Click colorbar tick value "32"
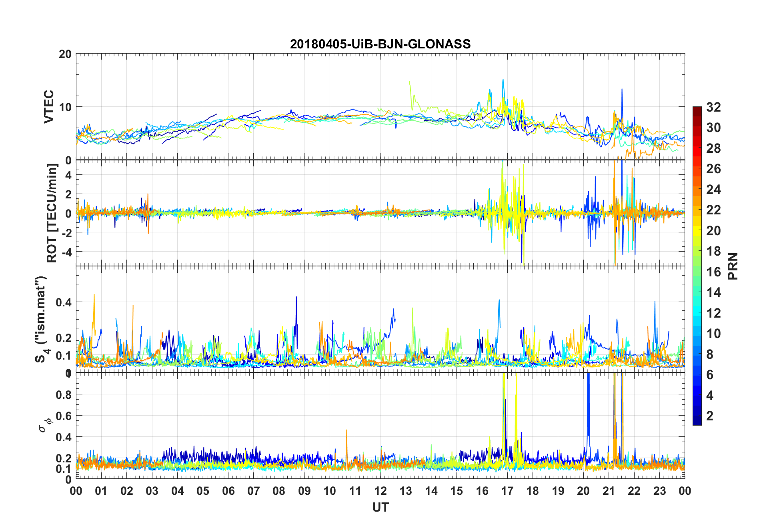This screenshot has height=532, width=761. click(x=713, y=107)
